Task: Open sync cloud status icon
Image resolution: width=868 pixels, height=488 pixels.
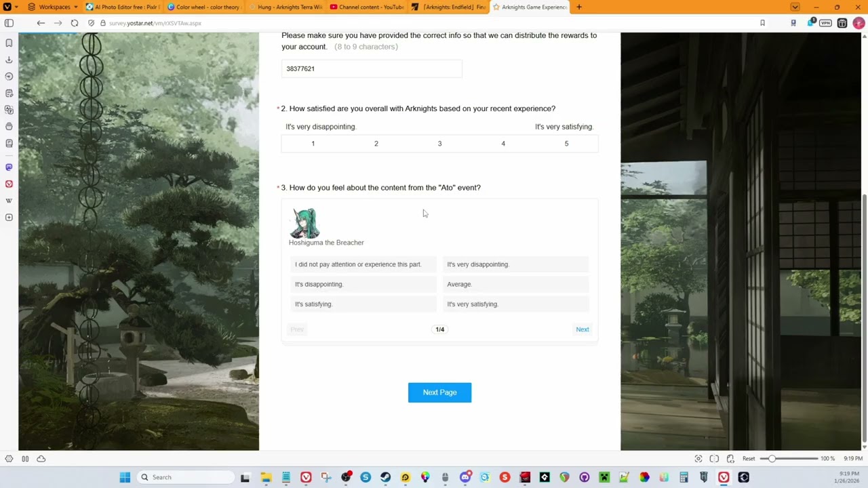Action: (41, 459)
